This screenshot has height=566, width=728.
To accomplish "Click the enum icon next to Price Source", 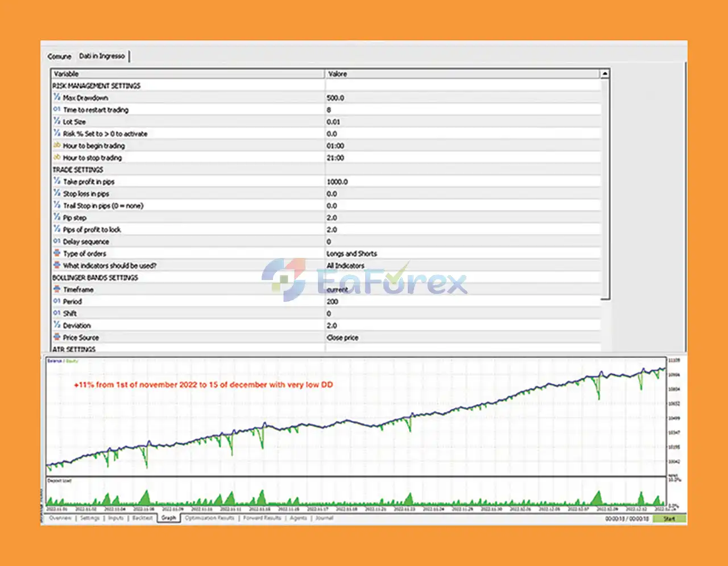I will click(x=57, y=337).
